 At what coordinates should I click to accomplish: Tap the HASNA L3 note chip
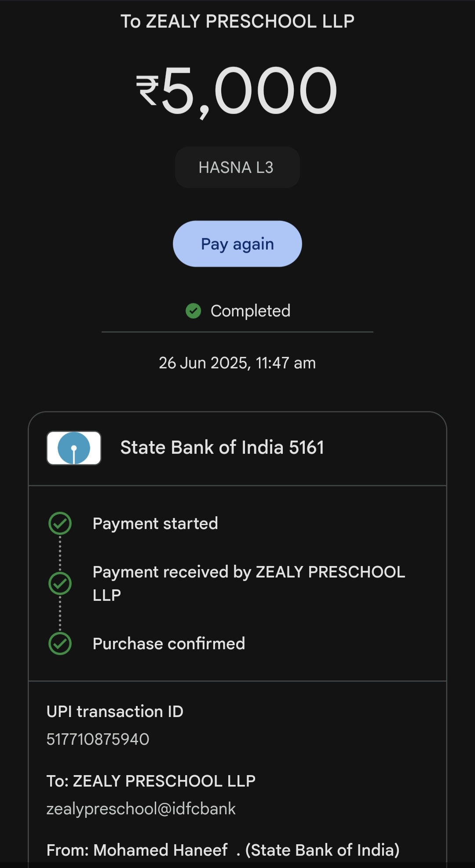tap(237, 168)
